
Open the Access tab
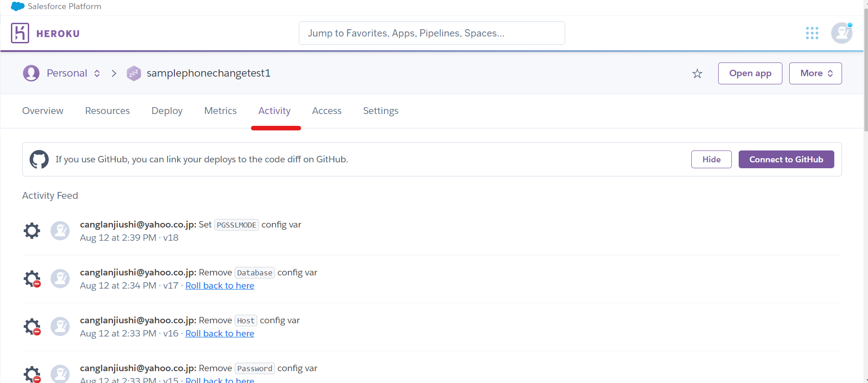tap(327, 111)
